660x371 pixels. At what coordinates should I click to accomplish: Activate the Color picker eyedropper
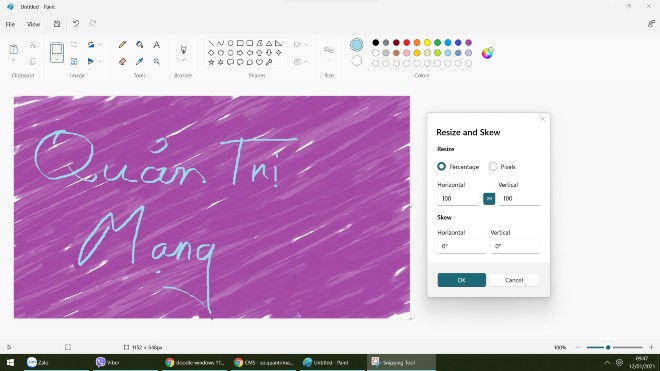pyautogui.click(x=140, y=61)
